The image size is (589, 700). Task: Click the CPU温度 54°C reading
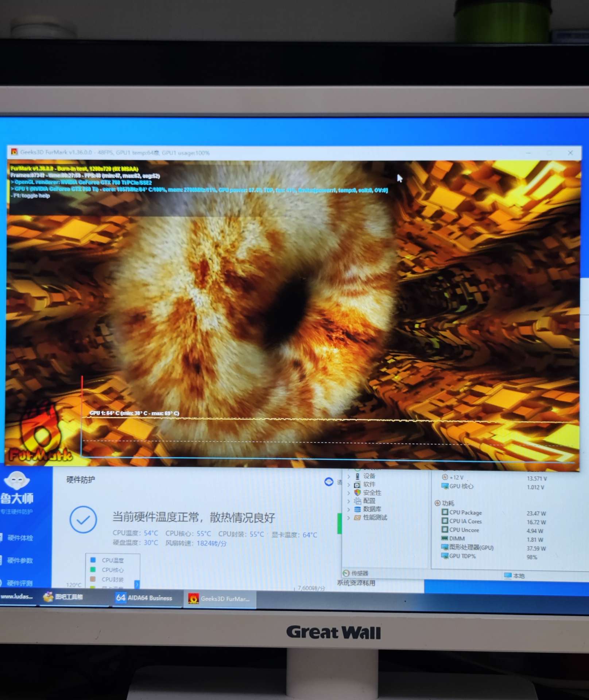tap(135, 533)
